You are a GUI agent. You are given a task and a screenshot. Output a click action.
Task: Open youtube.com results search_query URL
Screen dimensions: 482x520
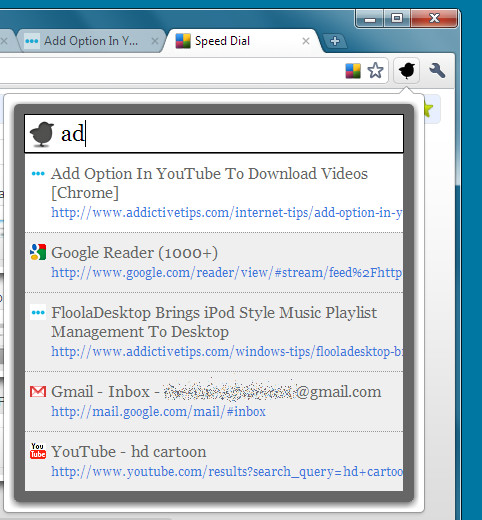point(227,472)
